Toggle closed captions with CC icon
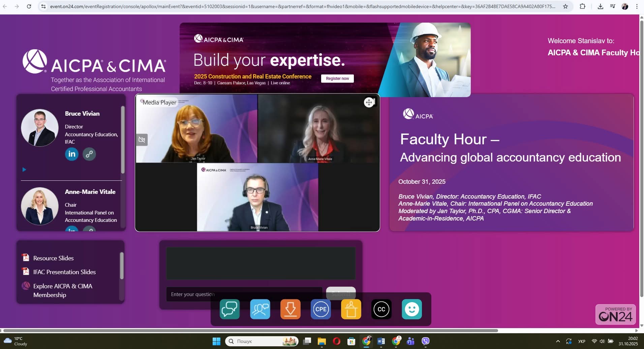Image resolution: width=644 pixels, height=349 pixels. click(x=381, y=309)
